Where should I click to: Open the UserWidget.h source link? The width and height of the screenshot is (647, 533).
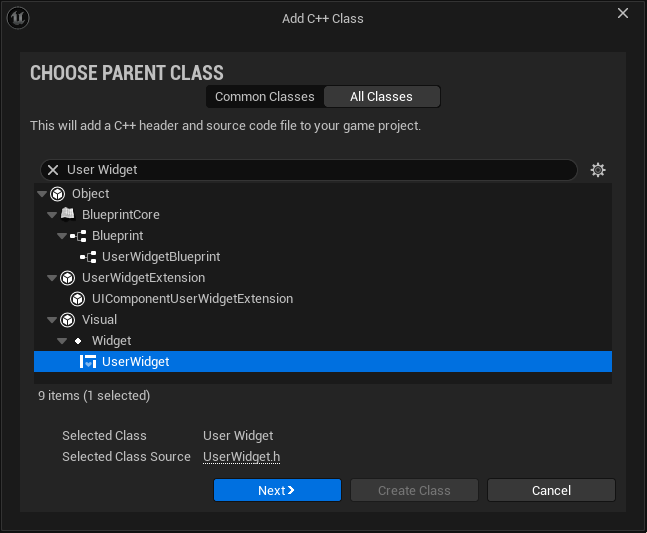point(241,457)
